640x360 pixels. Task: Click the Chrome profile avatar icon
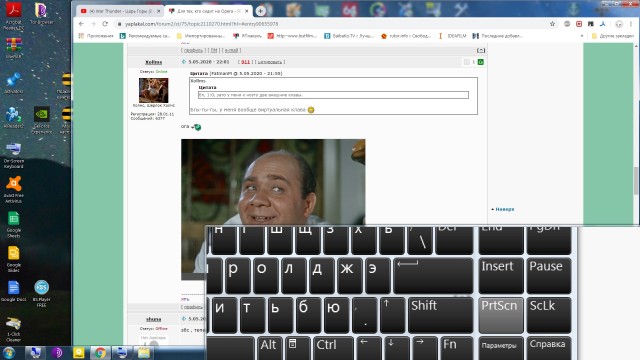click(x=619, y=24)
